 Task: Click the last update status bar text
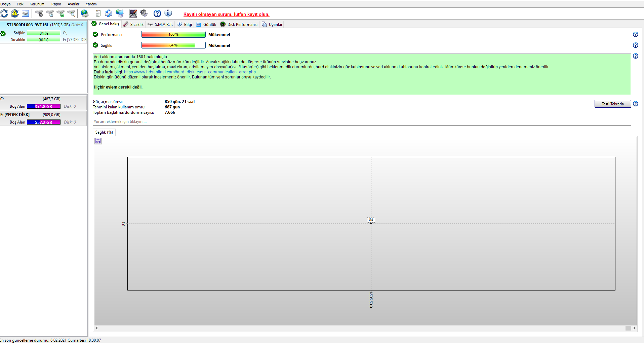coord(50,340)
